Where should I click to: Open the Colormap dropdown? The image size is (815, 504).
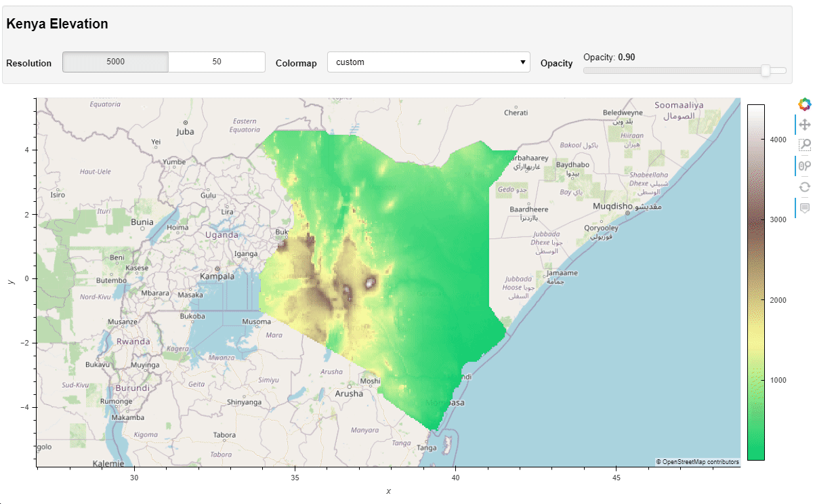pos(427,62)
